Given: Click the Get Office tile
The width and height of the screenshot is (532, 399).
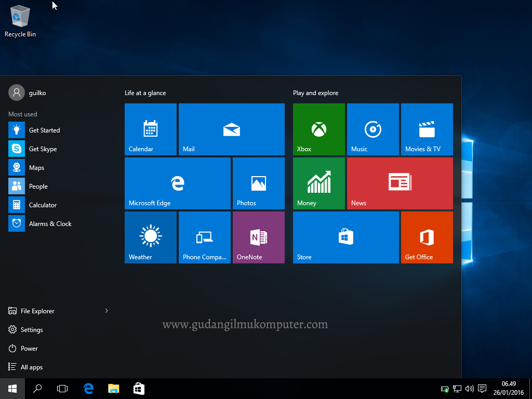Looking at the screenshot, I should coord(427,237).
